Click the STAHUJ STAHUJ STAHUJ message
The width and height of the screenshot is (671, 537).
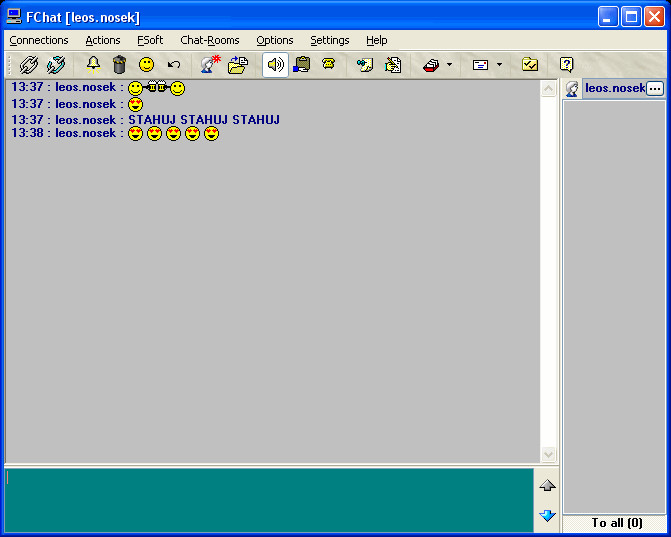[x=204, y=120]
